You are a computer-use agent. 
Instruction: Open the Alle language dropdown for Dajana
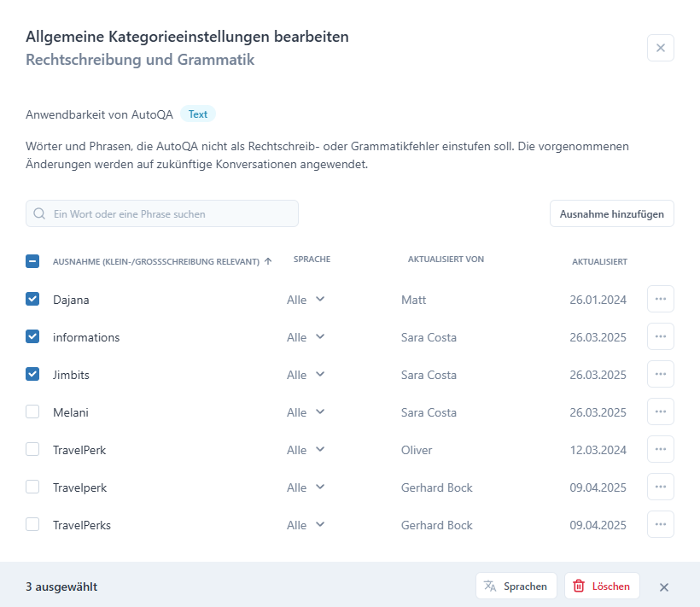pyautogui.click(x=306, y=300)
